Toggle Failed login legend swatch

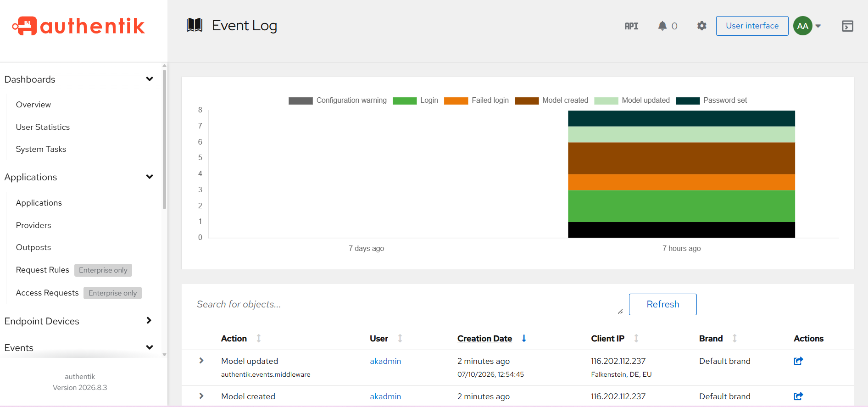click(x=456, y=101)
